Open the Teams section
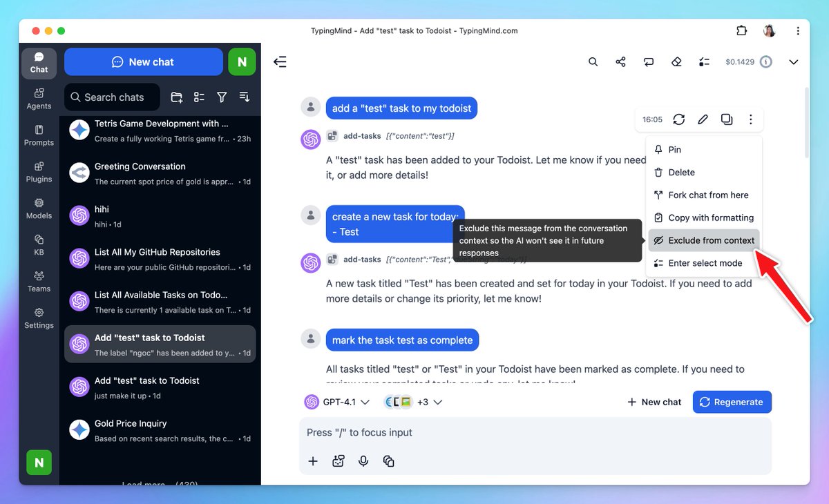 [x=39, y=282]
